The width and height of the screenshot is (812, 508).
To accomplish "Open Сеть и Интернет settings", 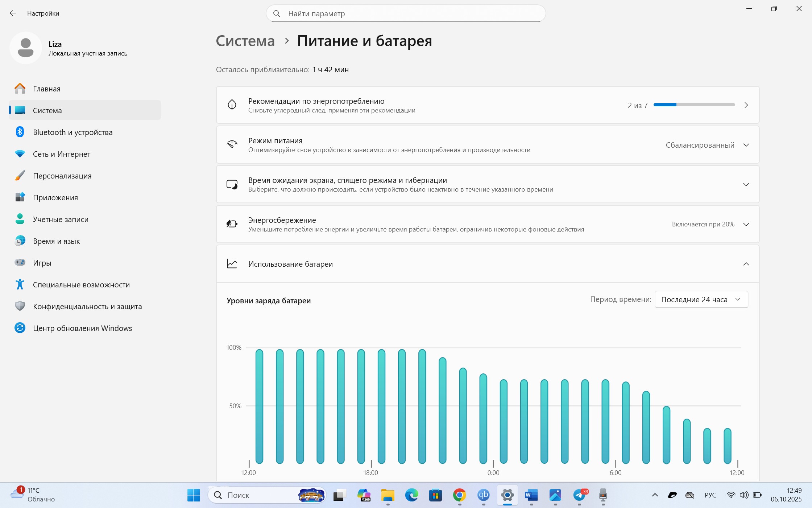I will click(x=85, y=154).
